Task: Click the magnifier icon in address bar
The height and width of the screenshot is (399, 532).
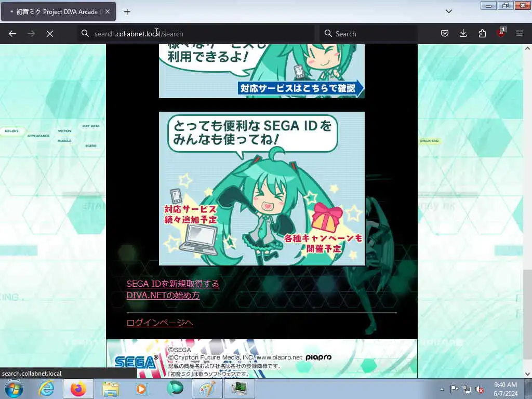Action: coord(85,33)
